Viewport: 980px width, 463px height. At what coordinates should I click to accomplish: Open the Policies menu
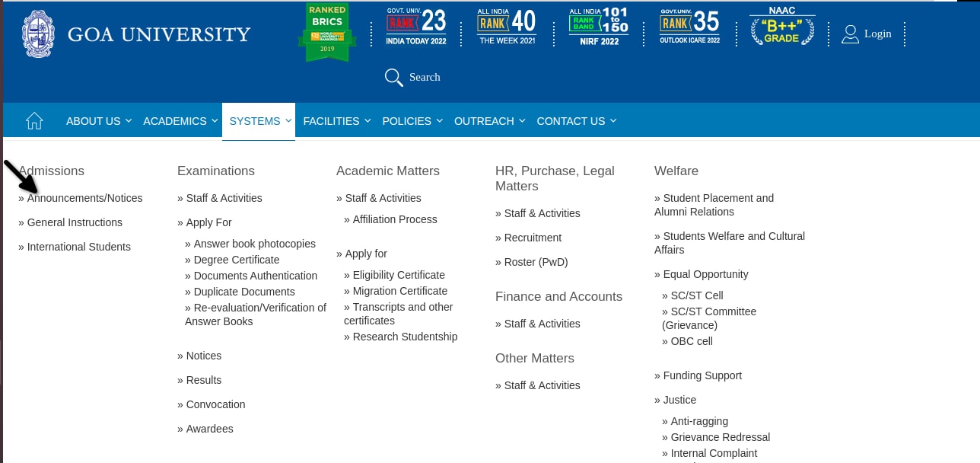[x=412, y=121]
